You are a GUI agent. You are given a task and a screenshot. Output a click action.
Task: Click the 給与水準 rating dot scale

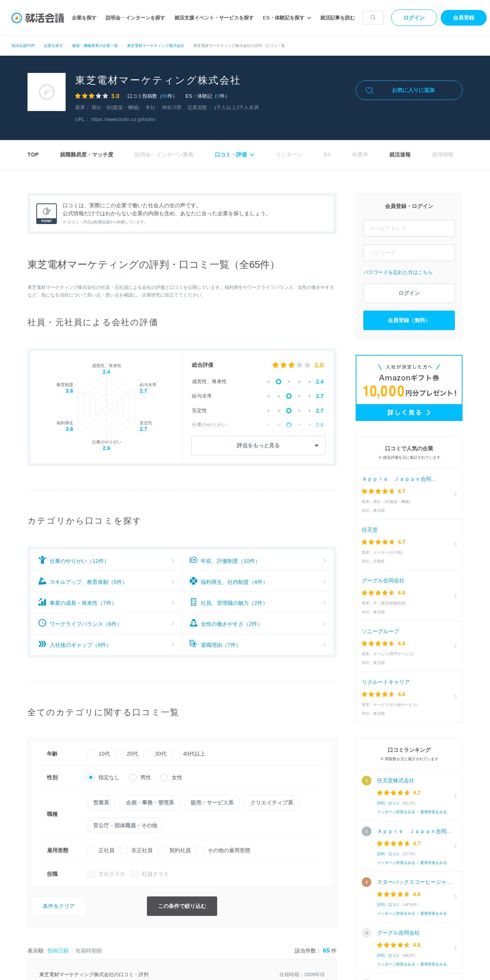289,396
